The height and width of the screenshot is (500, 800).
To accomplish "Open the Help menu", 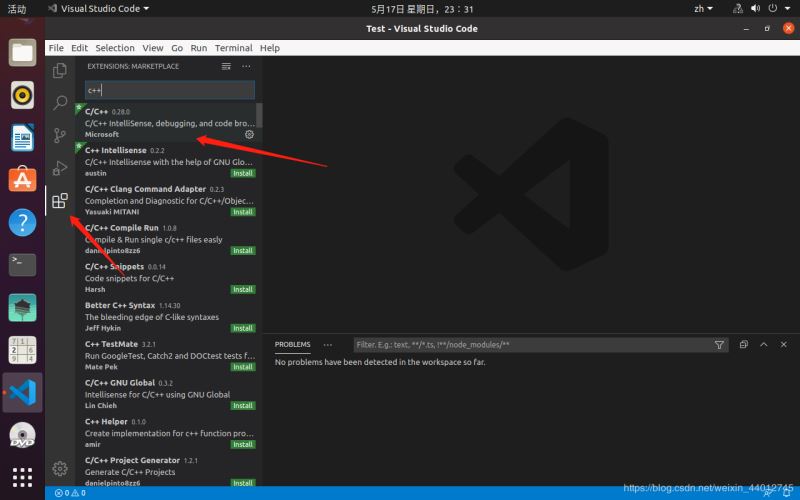I will coord(270,48).
